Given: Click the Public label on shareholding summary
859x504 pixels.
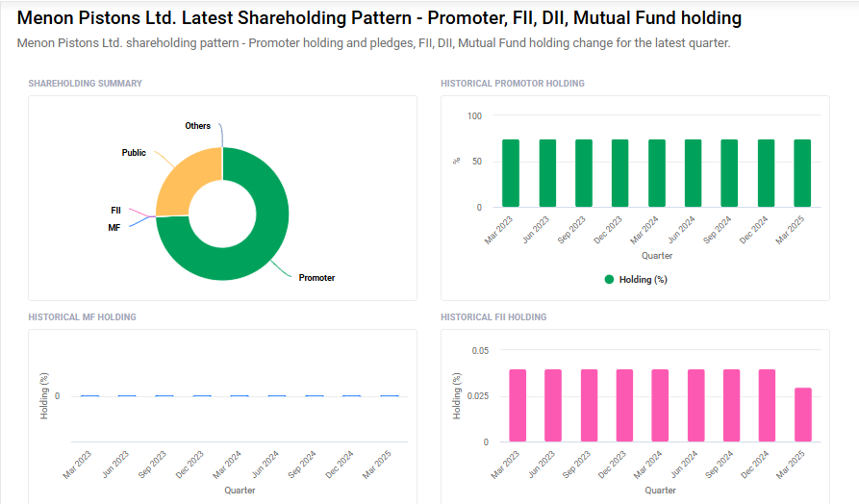Looking at the screenshot, I should 134,153.
